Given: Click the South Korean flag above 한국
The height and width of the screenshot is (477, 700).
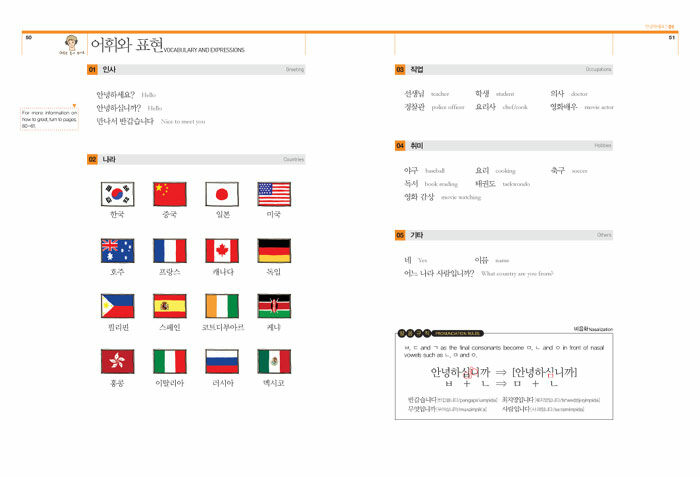Looking at the screenshot, I should tap(117, 194).
